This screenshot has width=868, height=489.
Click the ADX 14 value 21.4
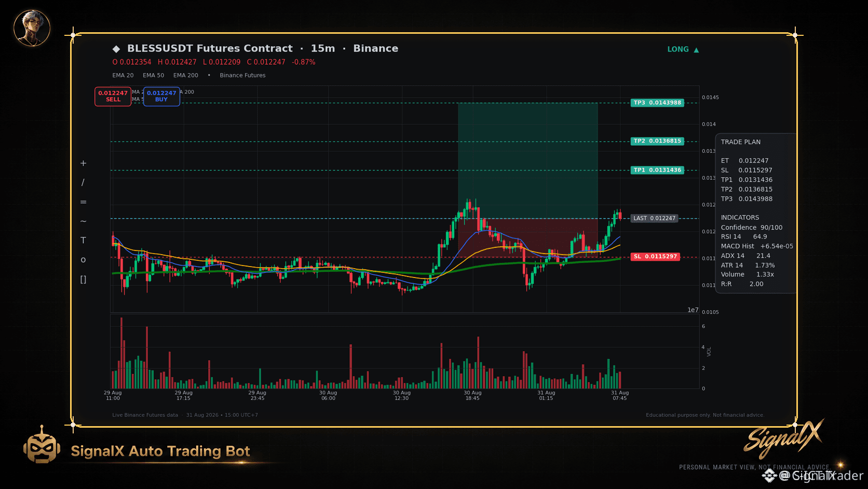pos(763,256)
